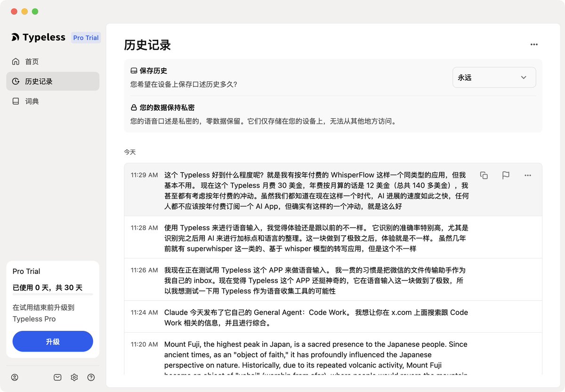Click the mail feedback icon
Image resolution: width=565 pixels, height=392 pixels.
[57, 377]
